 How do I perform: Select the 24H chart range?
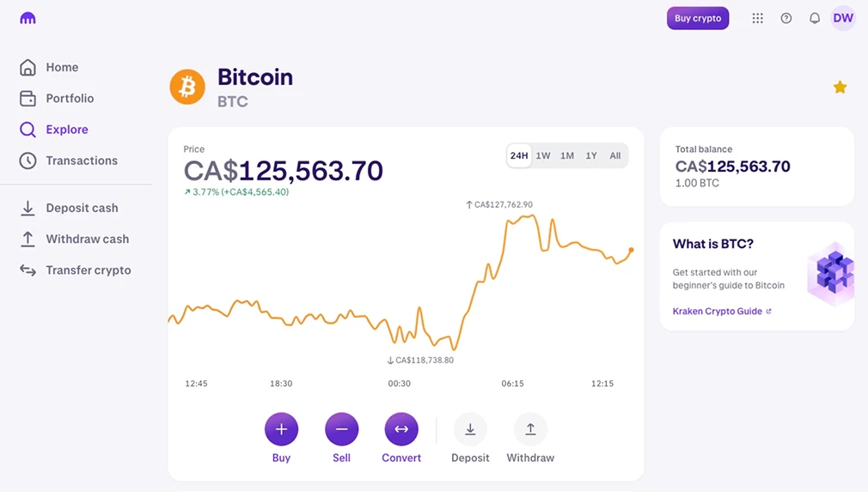click(519, 155)
